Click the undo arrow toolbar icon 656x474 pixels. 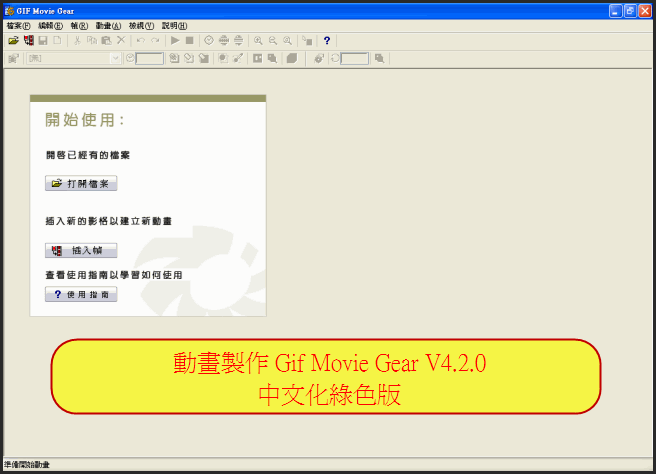point(141,40)
